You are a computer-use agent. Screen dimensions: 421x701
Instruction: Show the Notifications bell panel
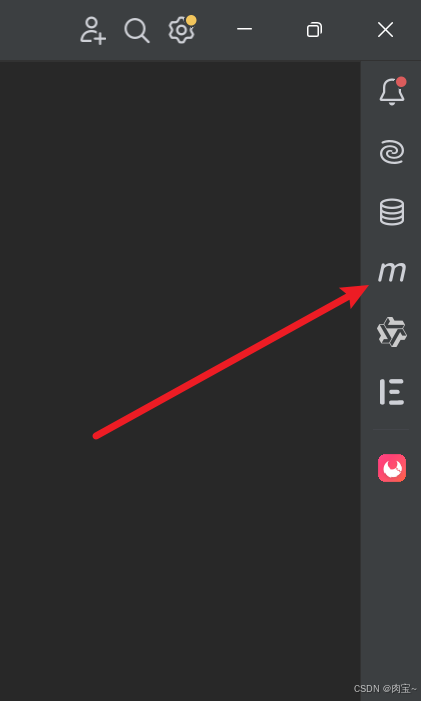(x=392, y=91)
